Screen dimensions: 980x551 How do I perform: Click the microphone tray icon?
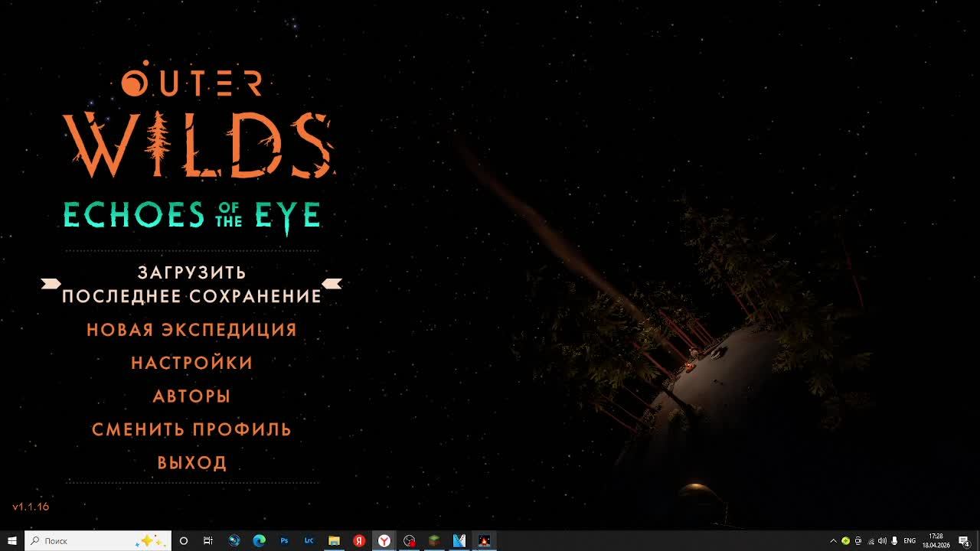[x=894, y=540]
